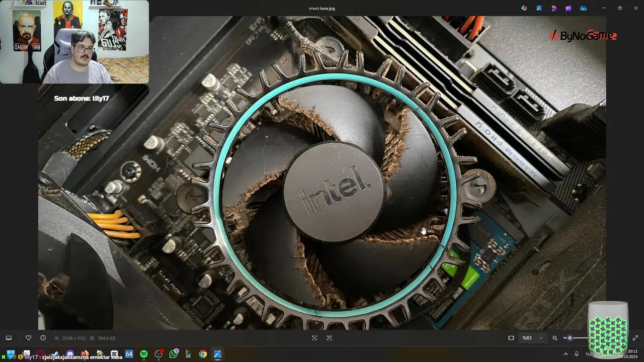Open Copilot icon in Photos title bar
Image resolution: width=644 pixels, height=362 pixels.
(524, 8)
